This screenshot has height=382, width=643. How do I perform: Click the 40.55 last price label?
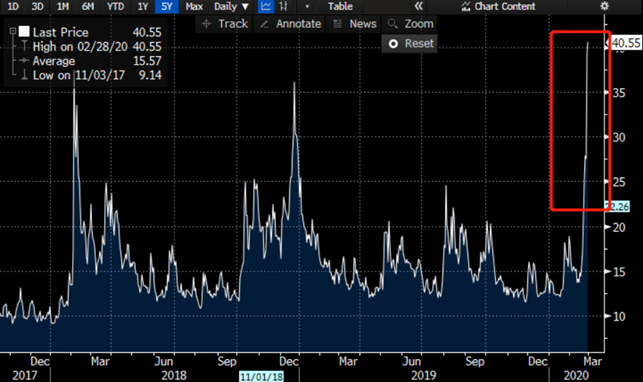tap(626, 43)
